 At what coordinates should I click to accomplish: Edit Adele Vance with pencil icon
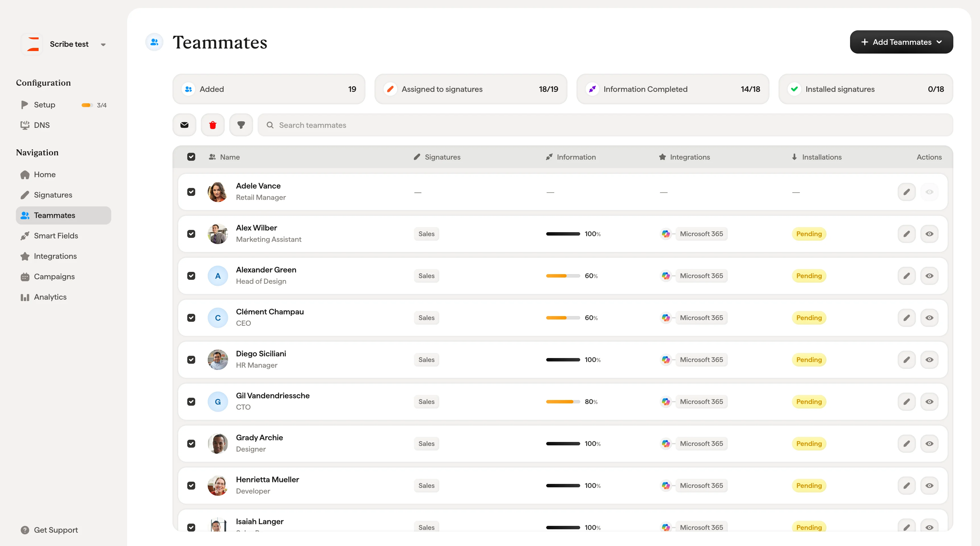coord(907,192)
